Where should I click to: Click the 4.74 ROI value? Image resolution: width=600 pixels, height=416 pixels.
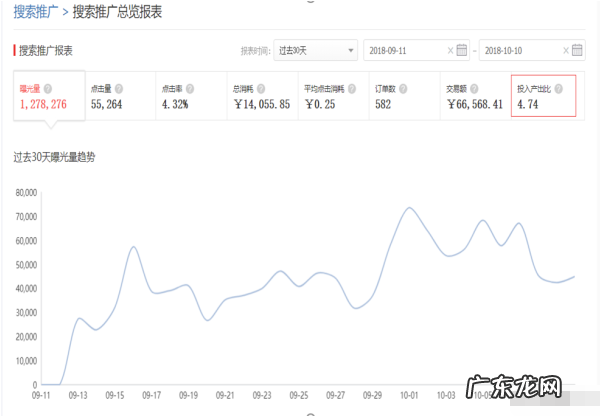click(x=528, y=104)
